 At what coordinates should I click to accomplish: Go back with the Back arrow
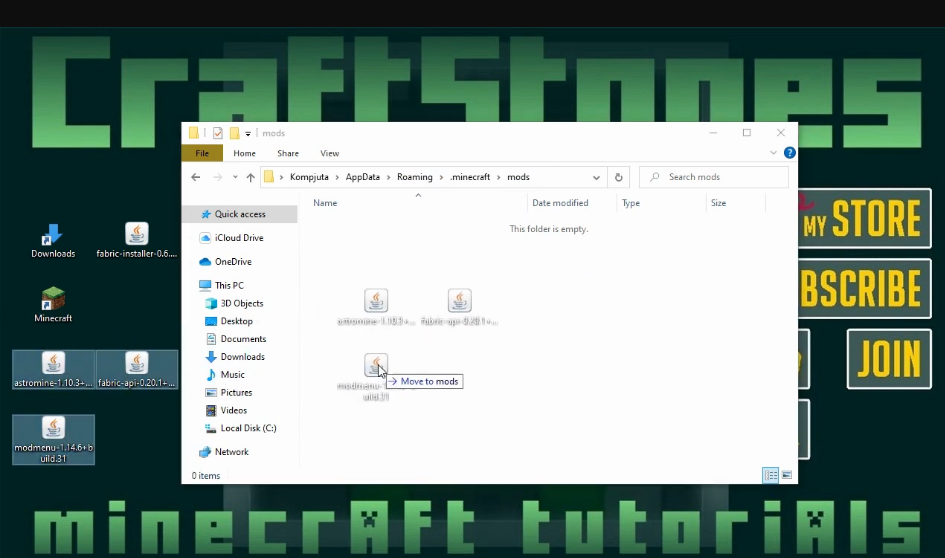pyautogui.click(x=195, y=177)
